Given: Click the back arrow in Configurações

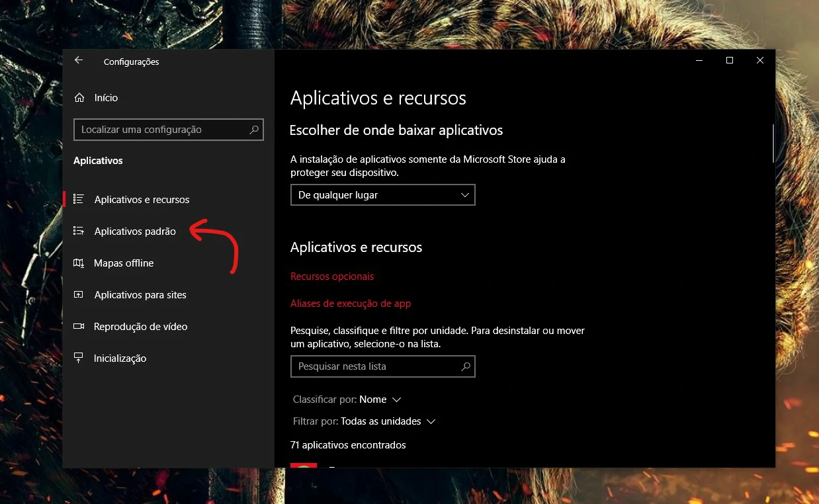Looking at the screenshot, I should click(79, 60).
